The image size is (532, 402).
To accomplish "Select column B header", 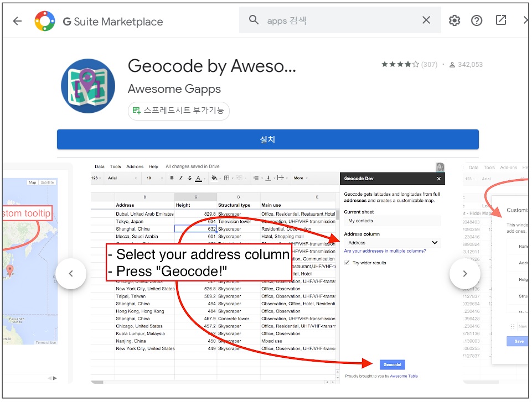I will click(x=145, y=197).
